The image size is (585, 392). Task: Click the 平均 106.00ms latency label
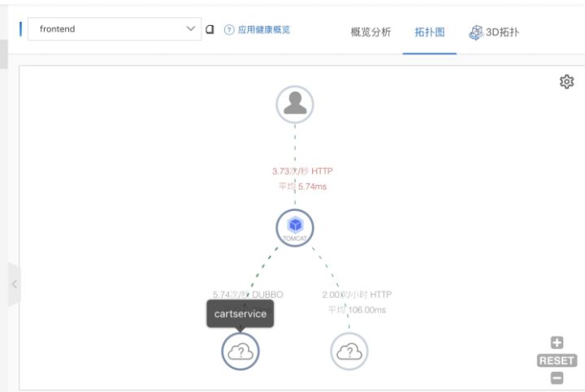(x=357, y=310)
